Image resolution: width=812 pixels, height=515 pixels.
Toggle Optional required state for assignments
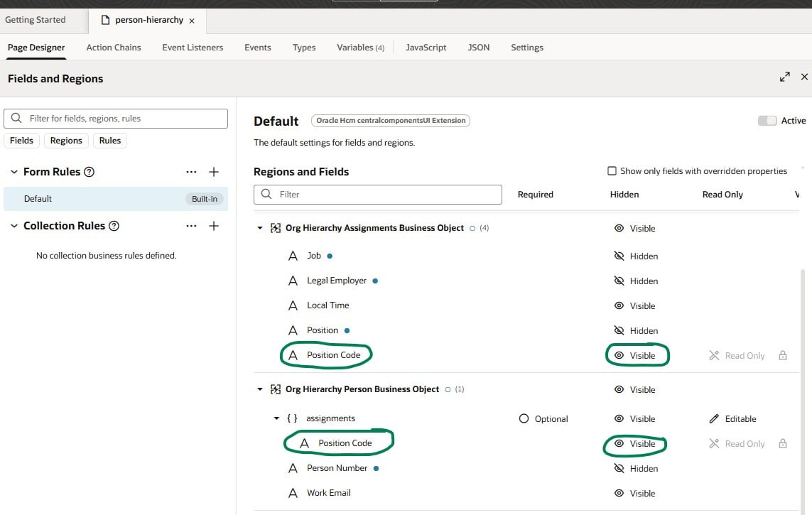coord(543,418)
